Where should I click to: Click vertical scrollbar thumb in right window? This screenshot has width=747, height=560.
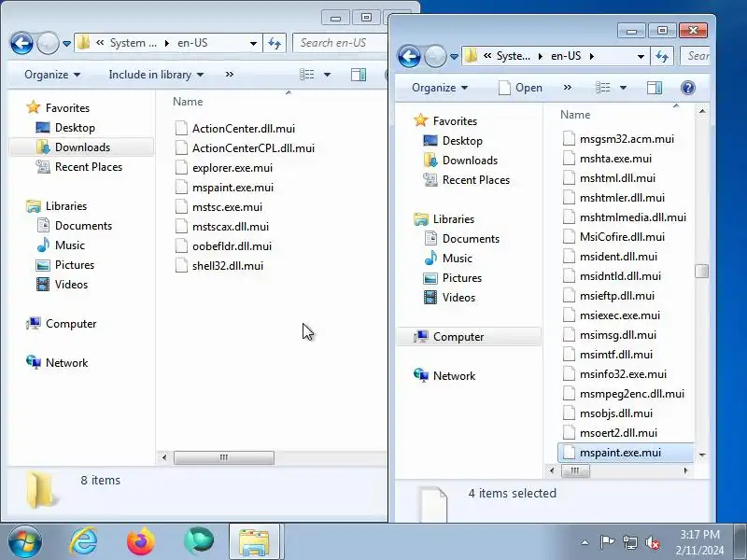point(702,271)
